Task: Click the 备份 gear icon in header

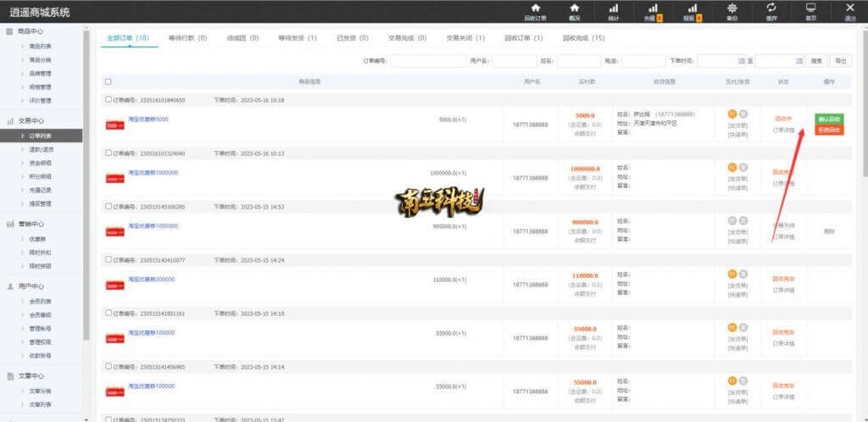Action: coord(732,11)
